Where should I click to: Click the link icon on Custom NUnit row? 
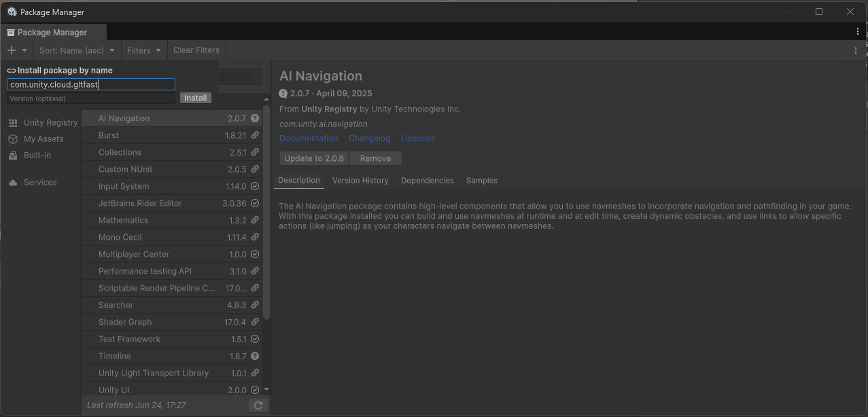click(255, 169)
